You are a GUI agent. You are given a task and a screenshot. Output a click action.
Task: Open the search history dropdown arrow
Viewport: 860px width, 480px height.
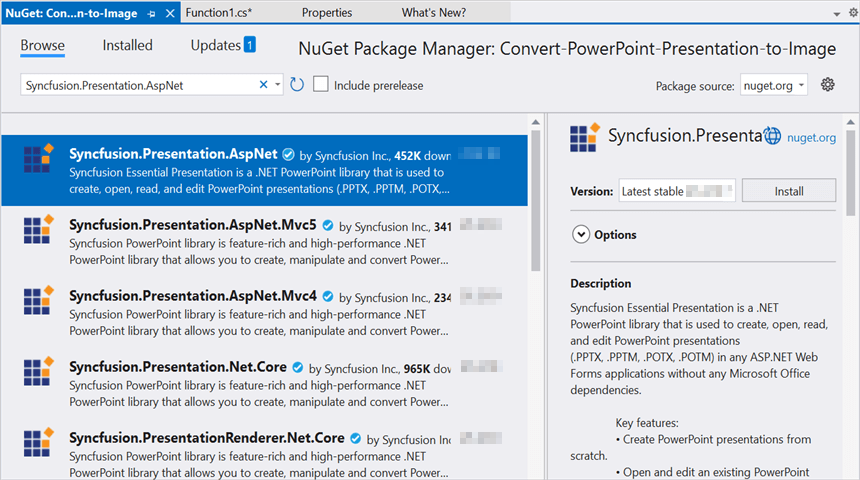tap(278, 85)
